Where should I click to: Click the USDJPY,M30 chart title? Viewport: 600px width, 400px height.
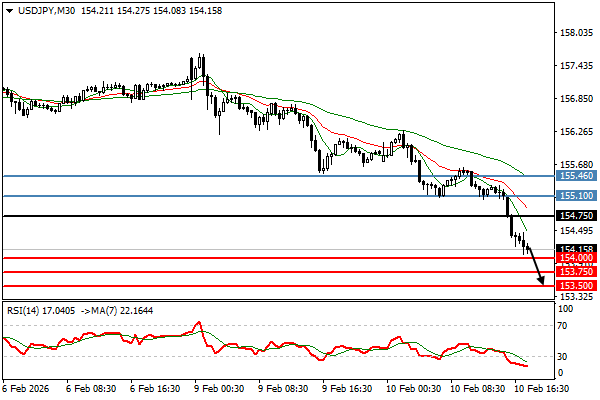[x=36, y=9]
